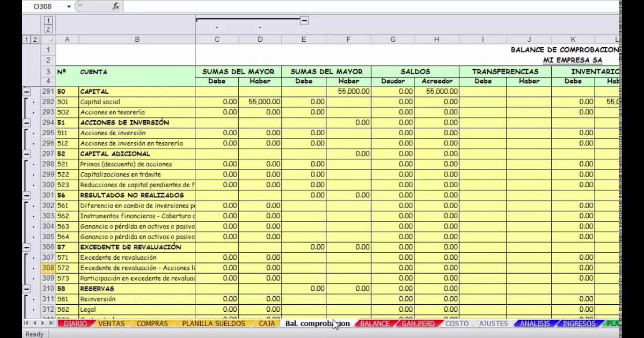Switch to the GAN.PERD sheet tab

click(x=418, y=324)
